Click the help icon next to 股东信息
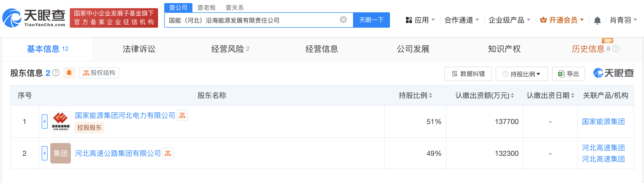 56,73
